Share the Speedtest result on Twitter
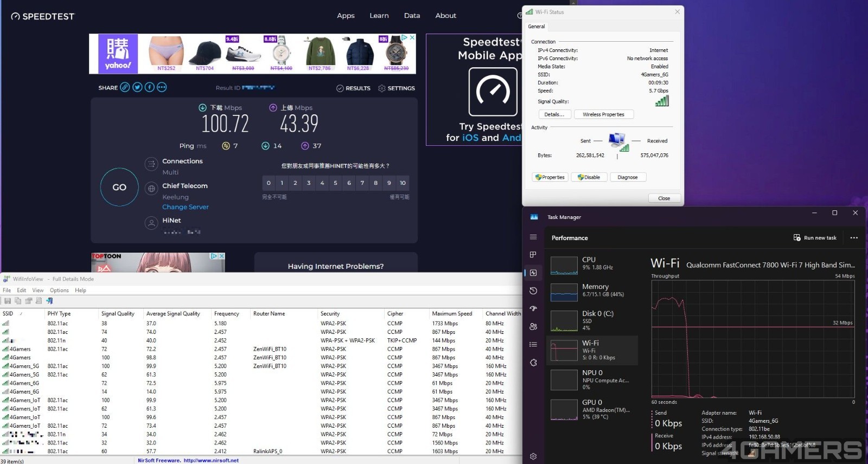The image size is (868, 464). coord(137,87)
